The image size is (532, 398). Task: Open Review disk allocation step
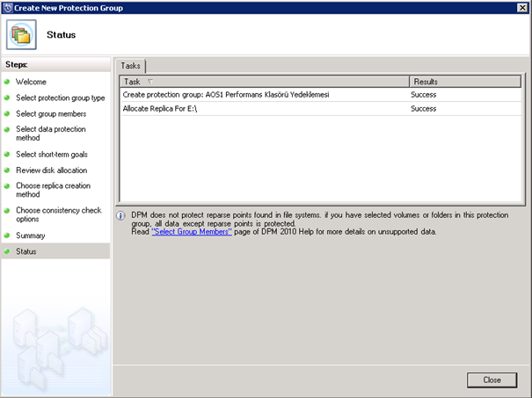pyautogui.click(x=51, y=170)
